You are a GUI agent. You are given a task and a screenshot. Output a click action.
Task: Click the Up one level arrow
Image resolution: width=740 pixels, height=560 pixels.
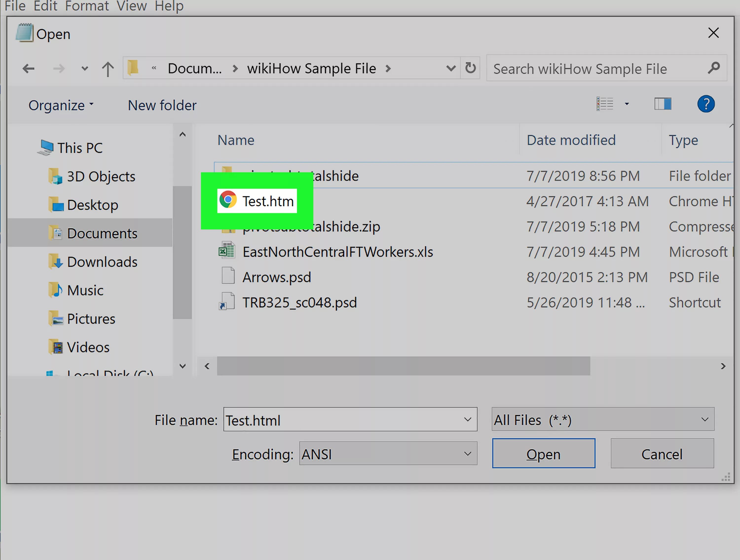(x=108, y=69)
